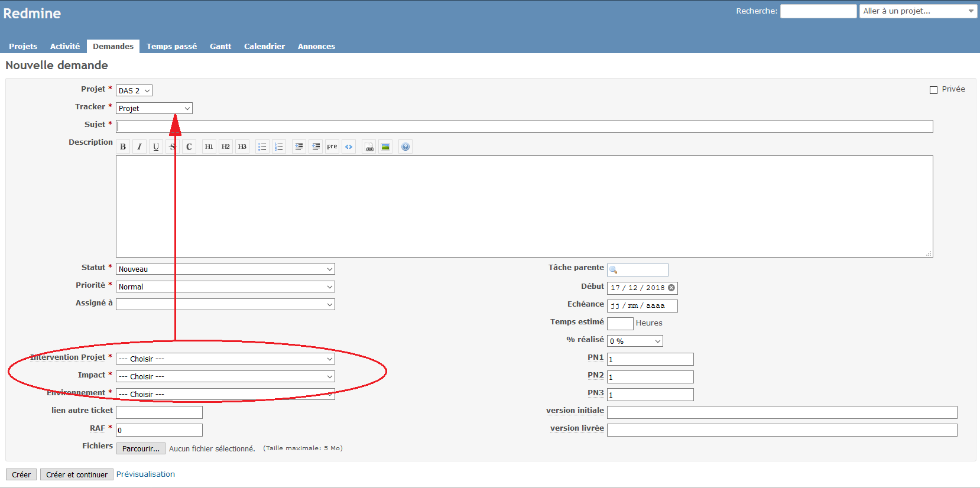The width and height of the screenshot is (980, 488).
Task: Check the Privée checkbox
Action: tap(934, 90)
